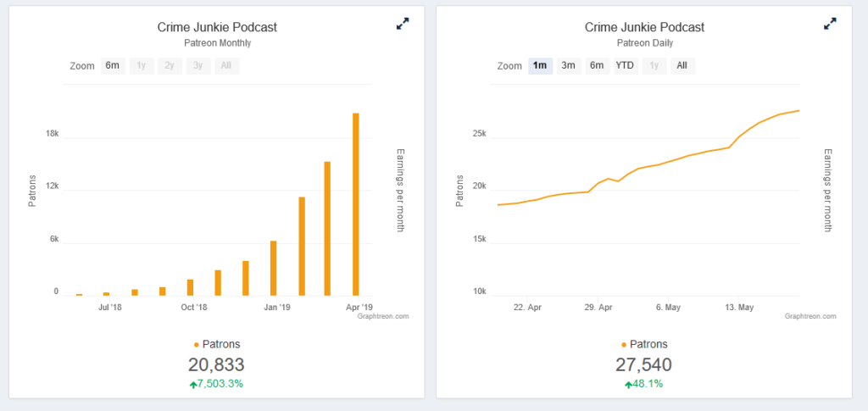
Task: Select 1y zoom on the Monthly chart
Action: 142,66
